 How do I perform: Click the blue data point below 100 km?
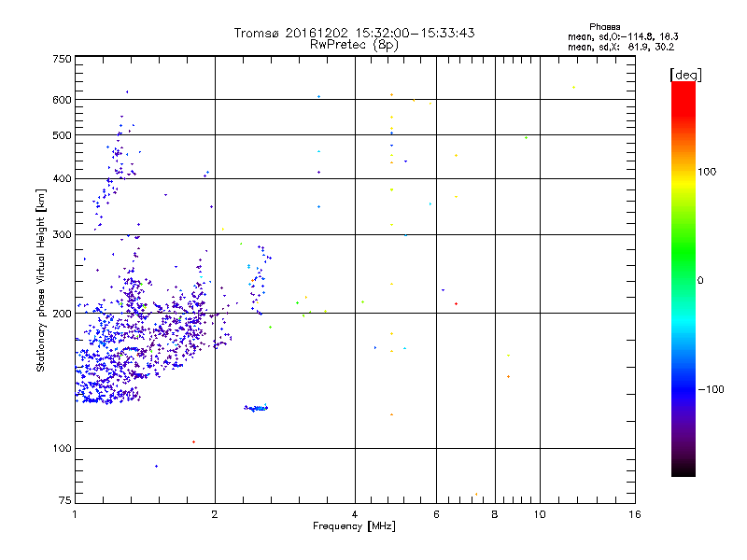(156, 466)
